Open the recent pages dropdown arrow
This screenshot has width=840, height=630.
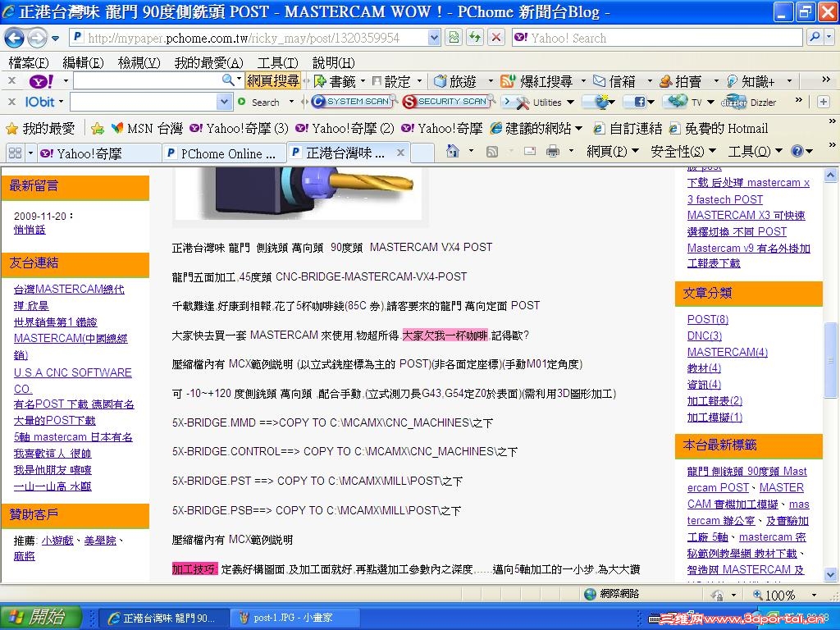point(55,38)
